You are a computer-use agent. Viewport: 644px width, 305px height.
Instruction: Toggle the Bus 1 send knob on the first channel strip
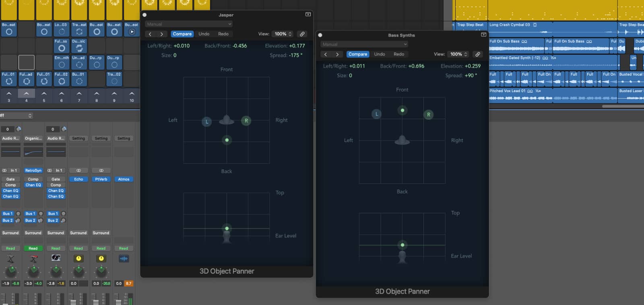(18, 214)
